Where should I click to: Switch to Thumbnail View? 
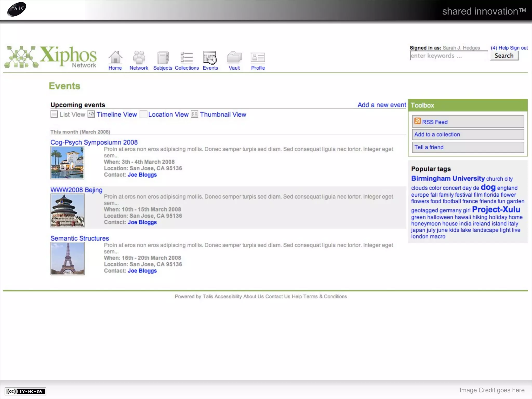pyautogui.click(x=223, y=115)
